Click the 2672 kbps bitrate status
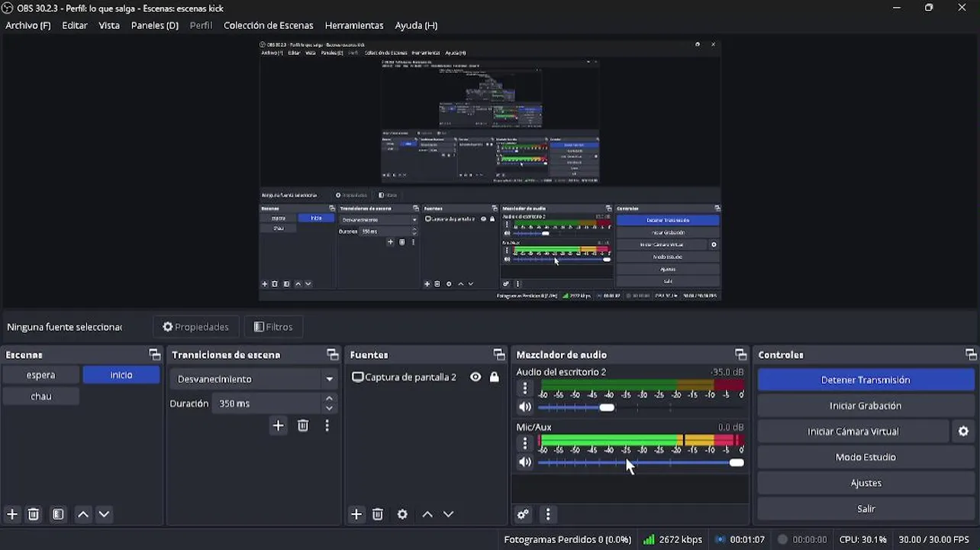 pos(672,539)
